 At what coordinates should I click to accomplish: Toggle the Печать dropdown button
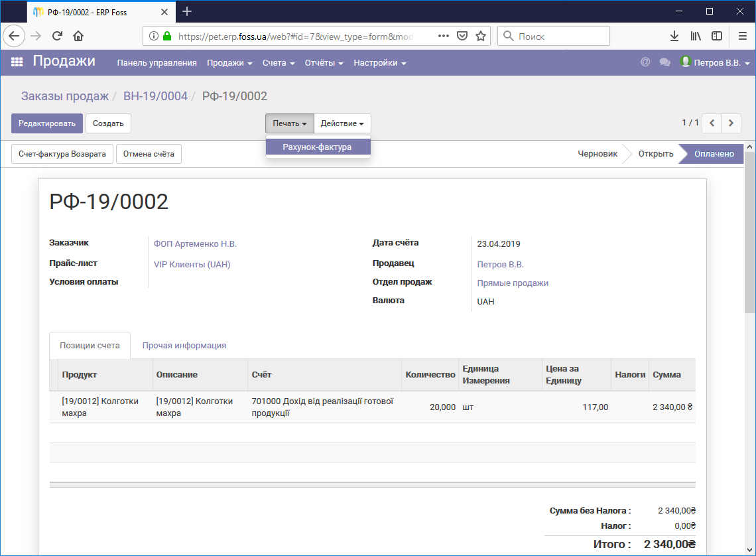point(289,123)
